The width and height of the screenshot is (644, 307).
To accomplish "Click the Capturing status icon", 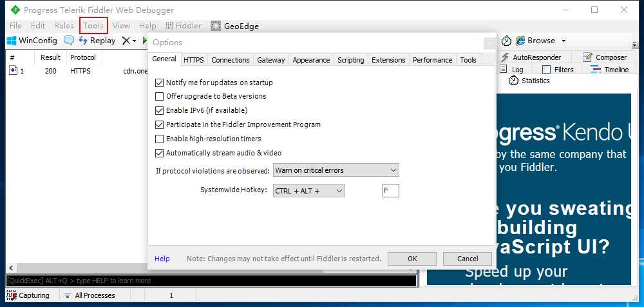I will coord(12,295).
